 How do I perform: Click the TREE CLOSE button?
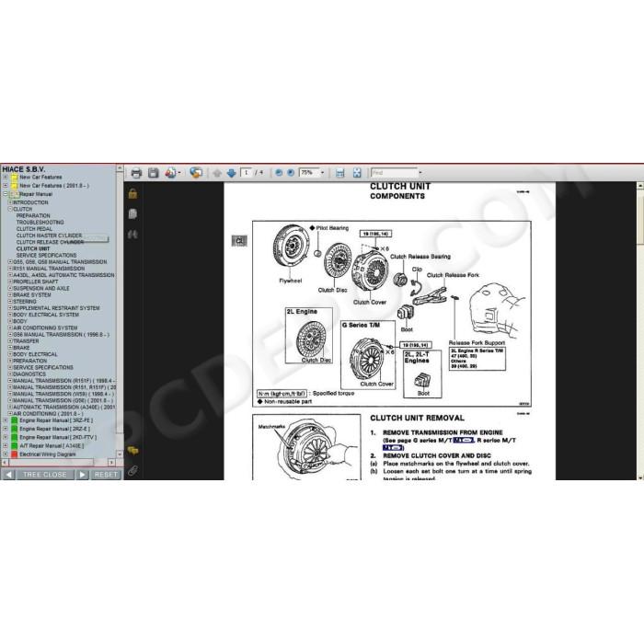pyautogui.click(x=45, y=475)
